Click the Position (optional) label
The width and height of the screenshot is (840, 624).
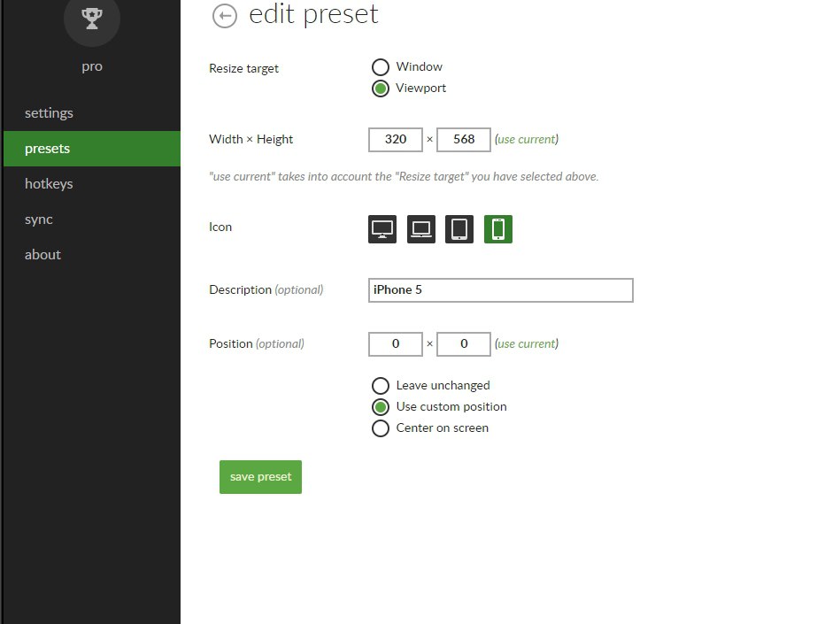coord(257,344)
